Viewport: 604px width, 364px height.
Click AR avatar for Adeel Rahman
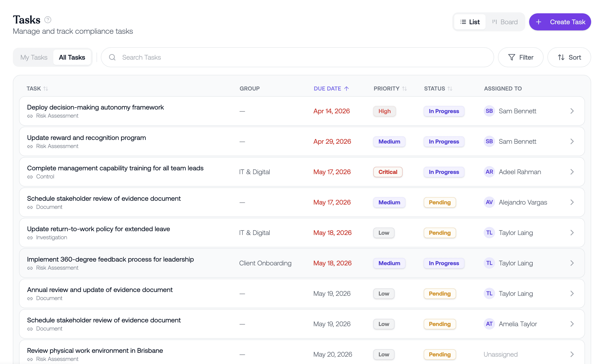coord(489,172)
